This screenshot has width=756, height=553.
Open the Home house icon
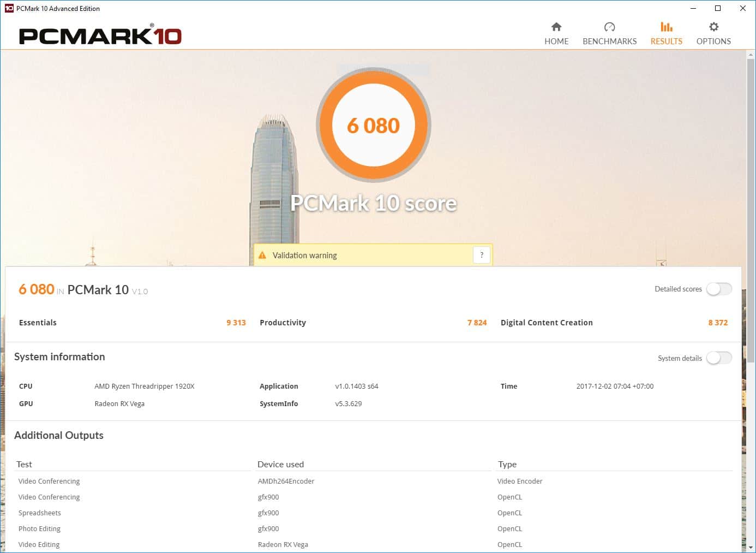(556, 27)
